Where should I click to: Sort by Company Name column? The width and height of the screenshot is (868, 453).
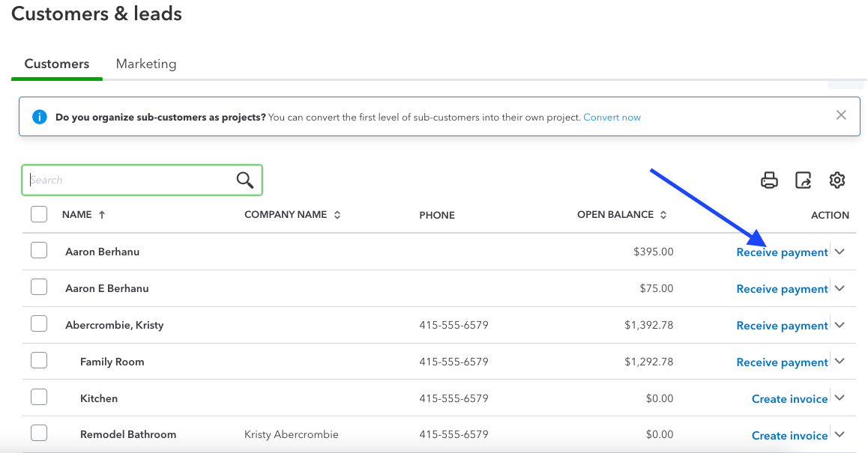pyautogui.click(x=337, y=215)
